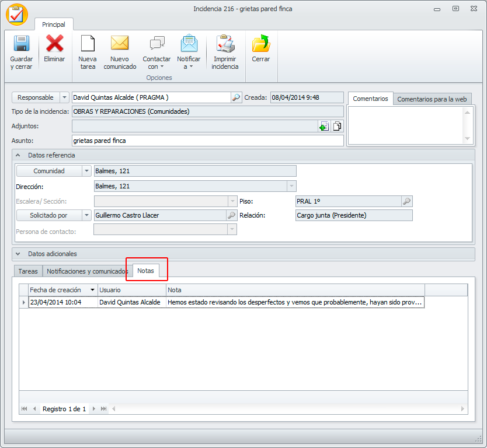Click the Usuario column header
The width and height of the screenshot is (487, 448).
[x=132, y=290]
